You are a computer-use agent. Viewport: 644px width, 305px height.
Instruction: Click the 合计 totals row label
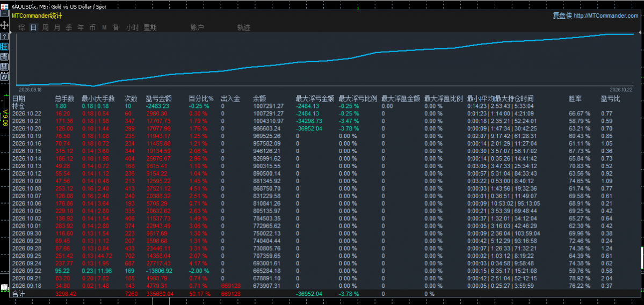pos(18,294)
